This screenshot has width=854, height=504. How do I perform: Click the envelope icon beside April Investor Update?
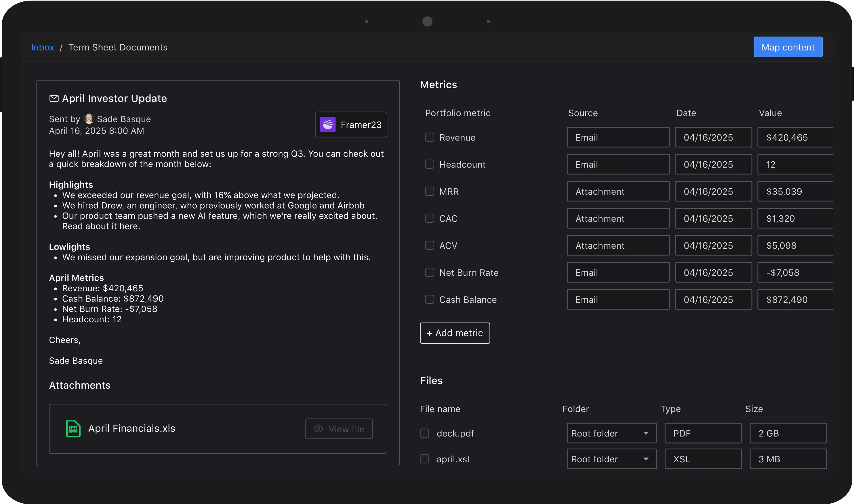54,99
